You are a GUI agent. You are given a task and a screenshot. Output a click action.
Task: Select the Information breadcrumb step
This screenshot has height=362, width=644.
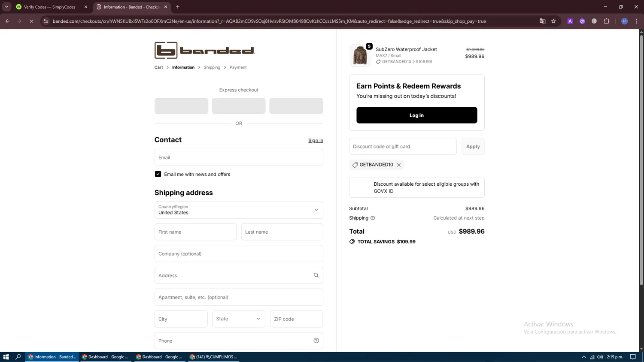(x=183, y=67)
